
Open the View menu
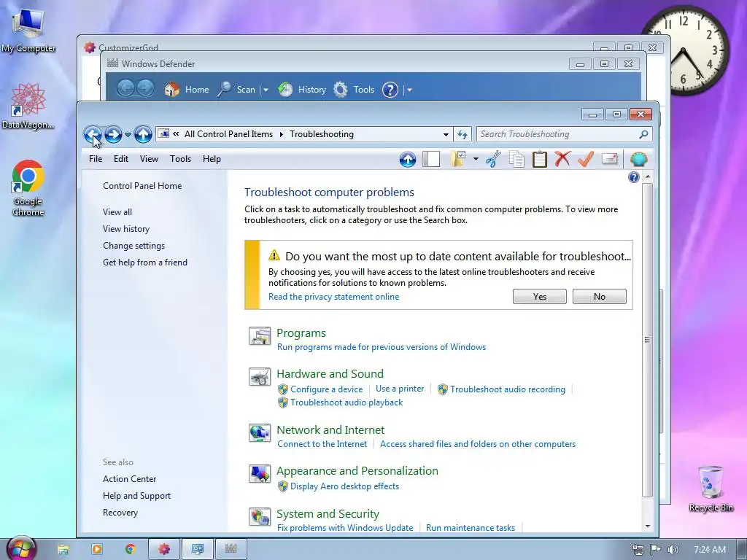[x=149, y=159]
